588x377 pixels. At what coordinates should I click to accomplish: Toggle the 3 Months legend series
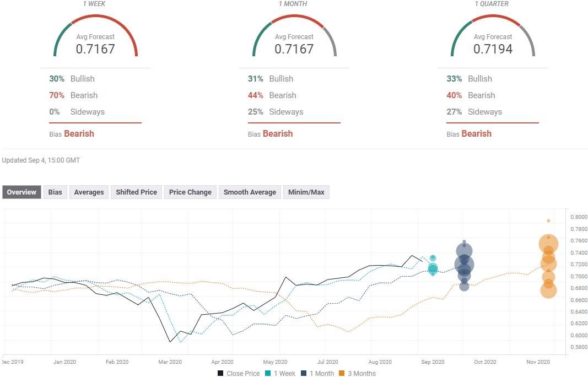point(358,373)
